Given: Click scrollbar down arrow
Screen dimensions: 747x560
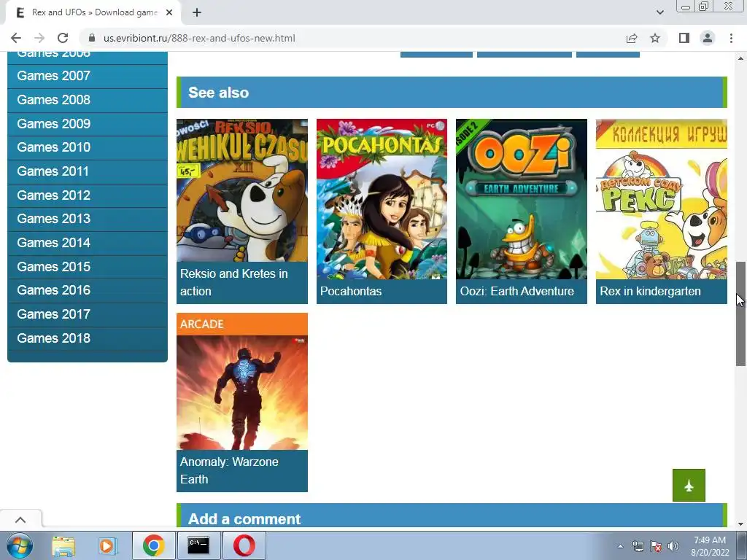Looking at the screenshot, I should (740, 524).
